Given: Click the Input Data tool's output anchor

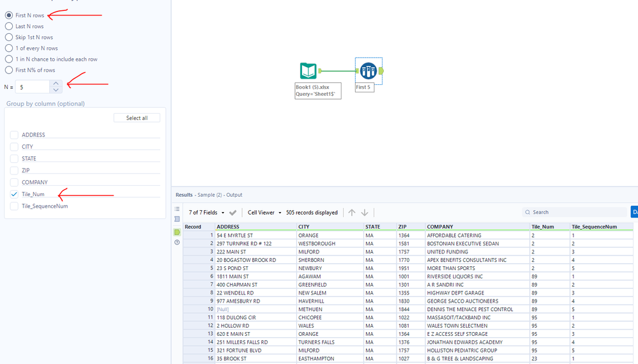Looking at the screenshot, I should (x=320, y=71).
